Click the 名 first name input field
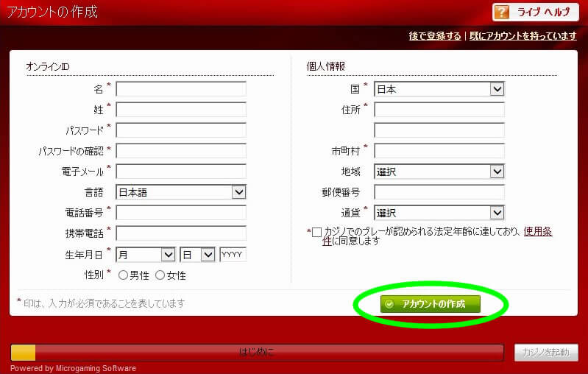588x374 pixels. coord(180,89)
